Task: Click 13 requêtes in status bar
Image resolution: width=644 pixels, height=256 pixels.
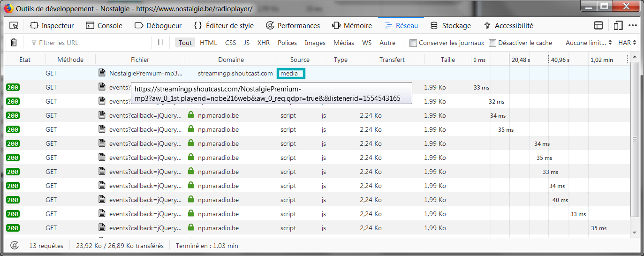Action: tap(46, 246)
